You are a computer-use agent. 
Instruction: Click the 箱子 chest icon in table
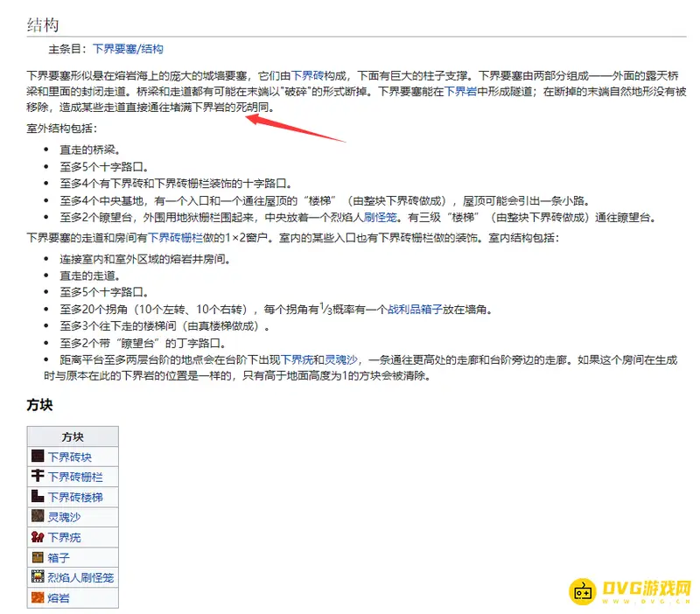click(x=38, y=557)
